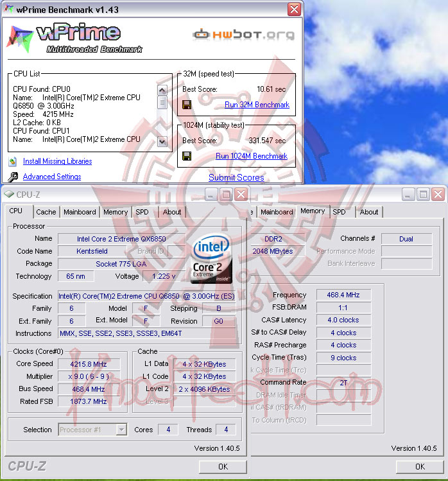Close the right CPU-Z window
The width and height of the screenshot is (448, 481).
(x=438, y=195)
